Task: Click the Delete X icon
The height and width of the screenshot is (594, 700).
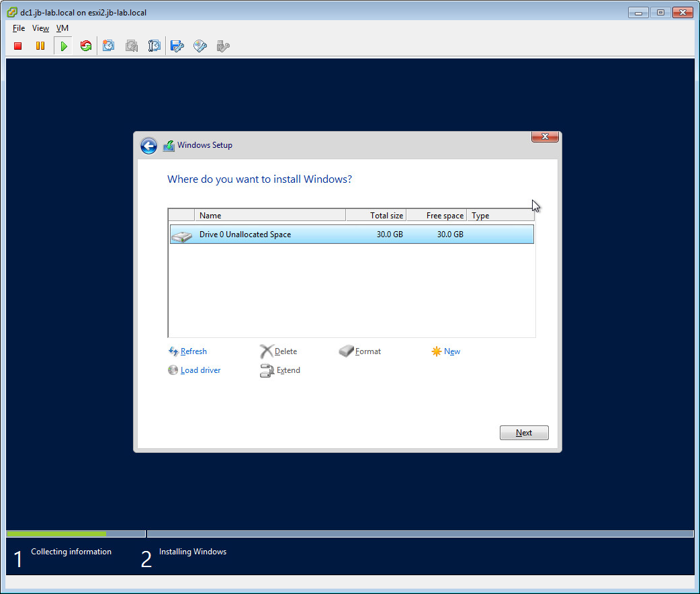Action: [267, 351]
